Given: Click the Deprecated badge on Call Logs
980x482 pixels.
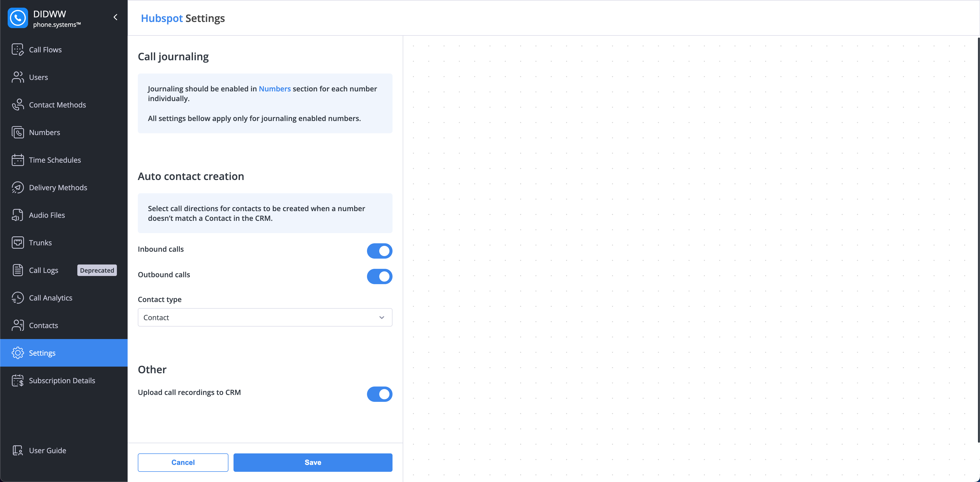Looking at the screenshot, I should pos(97,270).
